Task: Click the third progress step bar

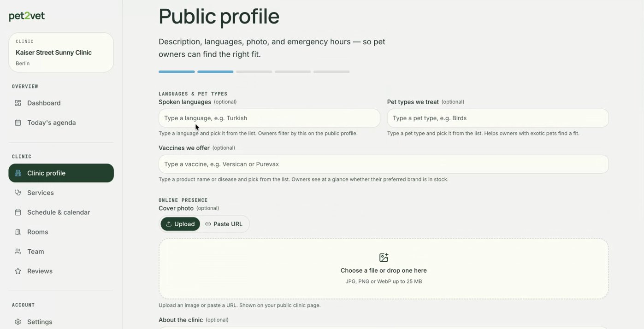Action: coord(254,72)
